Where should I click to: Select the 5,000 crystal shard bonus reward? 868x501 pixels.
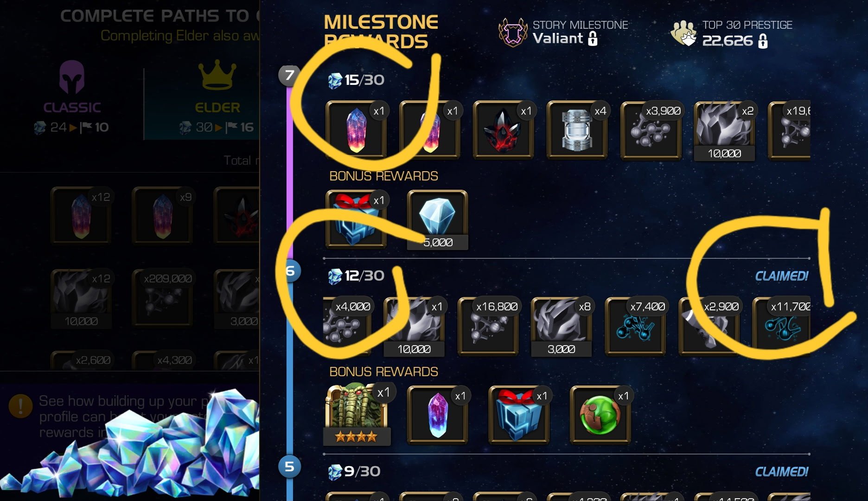point(437,220)
